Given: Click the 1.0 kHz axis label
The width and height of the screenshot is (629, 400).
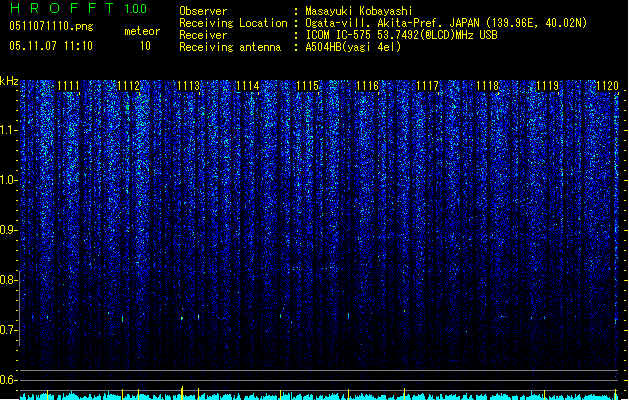Looking at the screenshot, I should (x=8, y=180).
